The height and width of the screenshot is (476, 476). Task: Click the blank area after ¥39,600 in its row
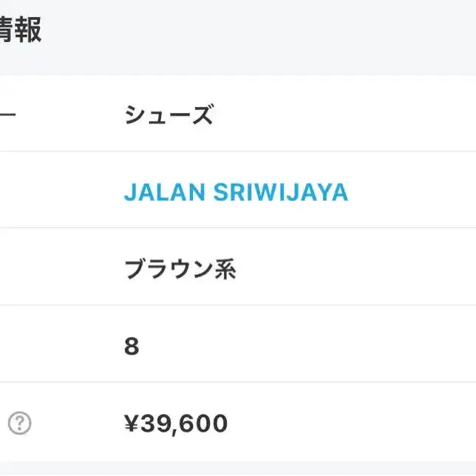tap(352, 422)
